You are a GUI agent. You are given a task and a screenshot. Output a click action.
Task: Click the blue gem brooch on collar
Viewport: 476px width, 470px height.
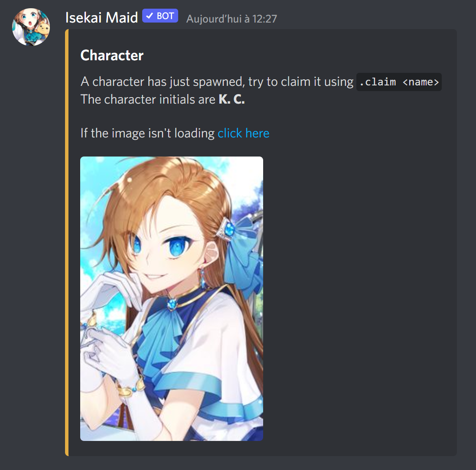172,304
